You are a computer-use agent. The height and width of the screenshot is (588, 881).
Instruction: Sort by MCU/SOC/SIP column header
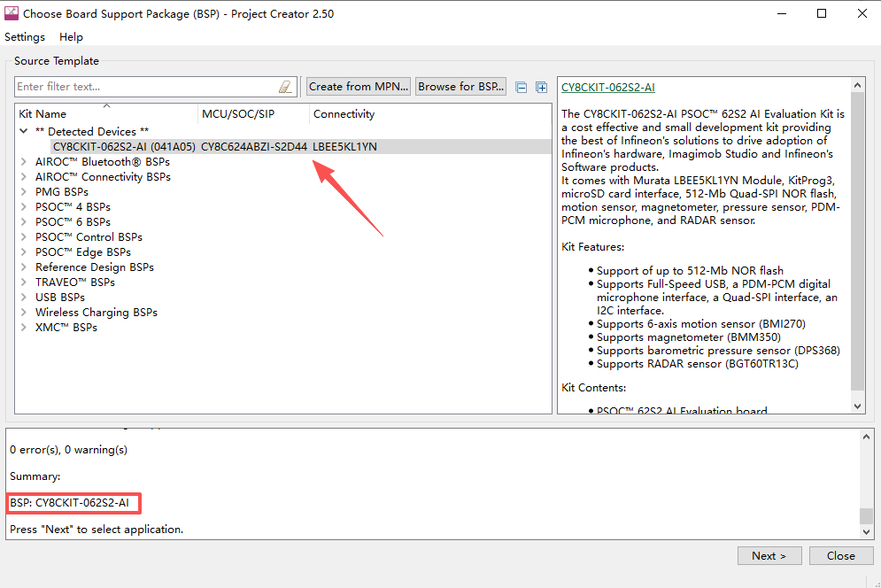pyautogui.click(x=253, y=113)
